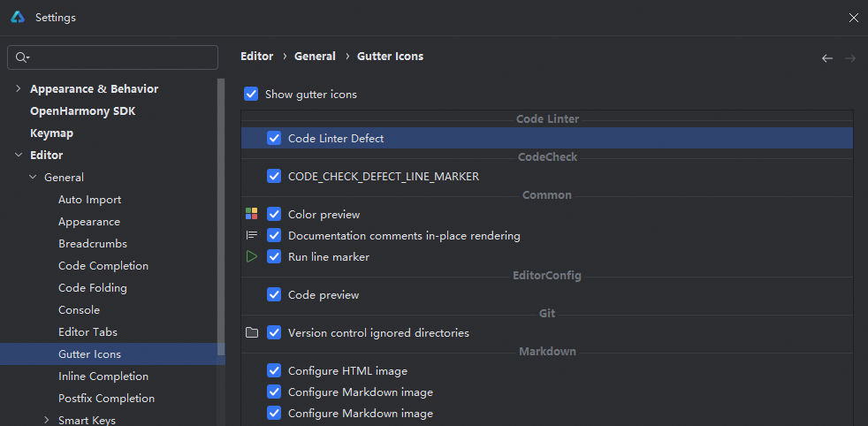Click the Version control folder icon

pyautogui.click(x=252, y=333)
